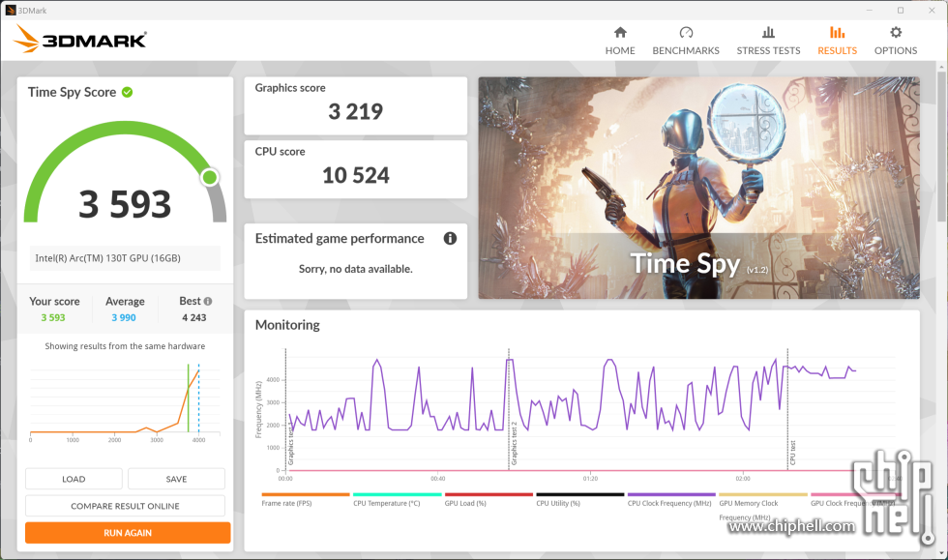Click the green validation checkmark icon
The width and height of the screenshot is (948, 560).
click(127, 92)
